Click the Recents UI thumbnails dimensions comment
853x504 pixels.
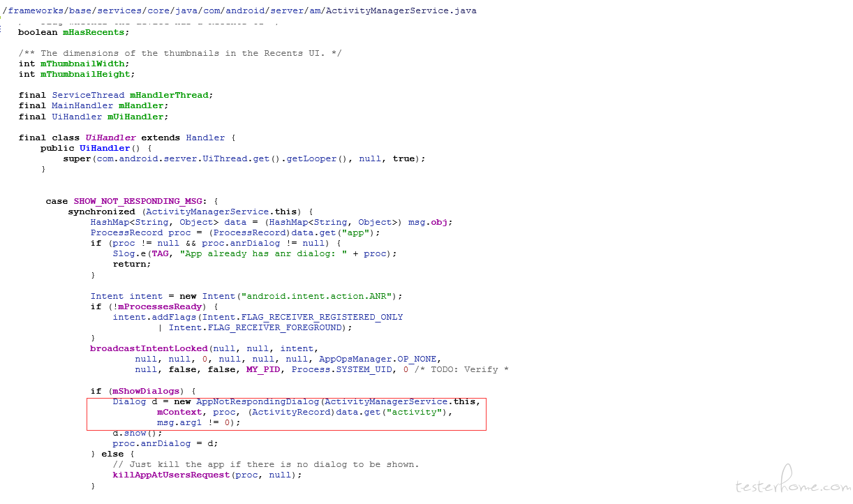[x=180, y=53]
